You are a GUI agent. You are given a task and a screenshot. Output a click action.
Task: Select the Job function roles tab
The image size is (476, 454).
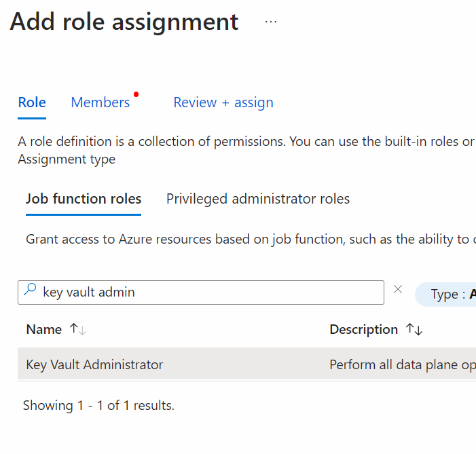(84, 199)
